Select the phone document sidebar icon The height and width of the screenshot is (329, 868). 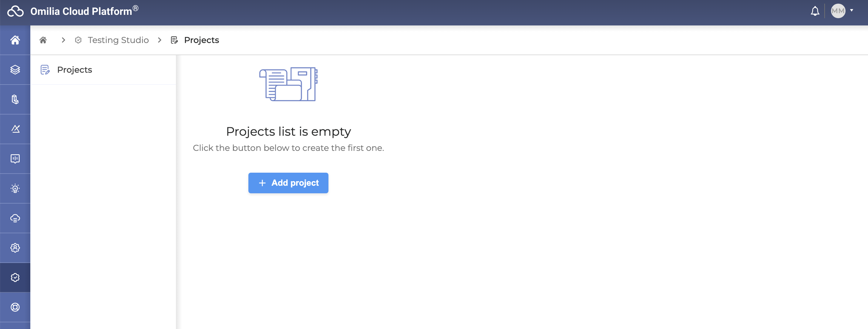(15, 99)
